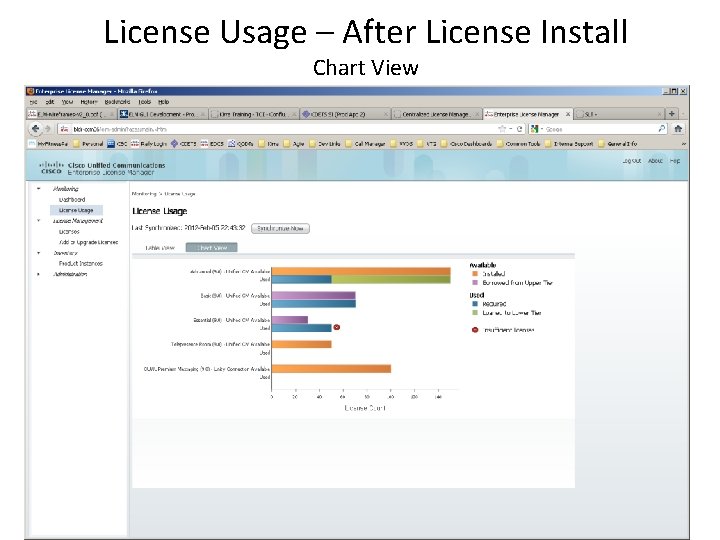Click the bookmark star in the address bar
The width and height of the screenshot is (720, 540).
click(502, 129)
